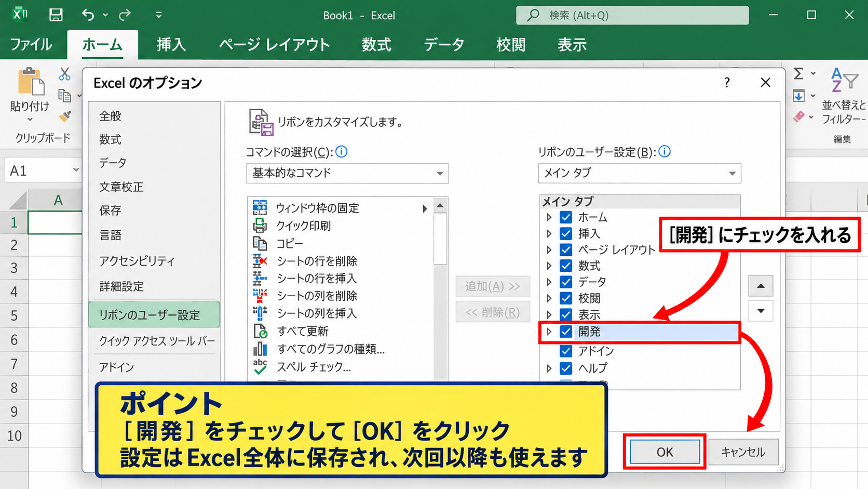868x489 pixels.
Task: Switch to the ページ レイアウト ribbon tab
Action: tap(274, 45)
